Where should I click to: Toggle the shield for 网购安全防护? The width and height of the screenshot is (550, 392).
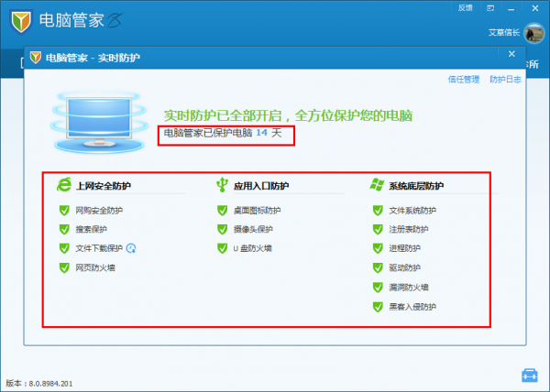[64, 210]
